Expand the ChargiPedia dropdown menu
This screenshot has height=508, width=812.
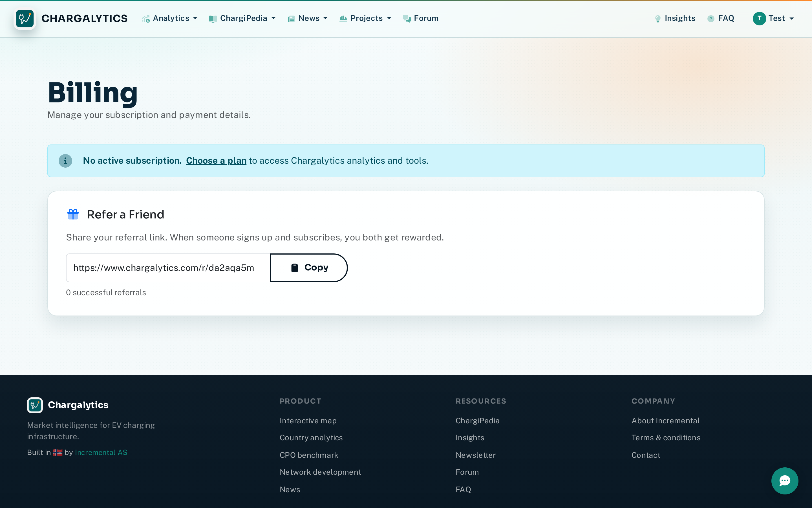click(242, 18)
